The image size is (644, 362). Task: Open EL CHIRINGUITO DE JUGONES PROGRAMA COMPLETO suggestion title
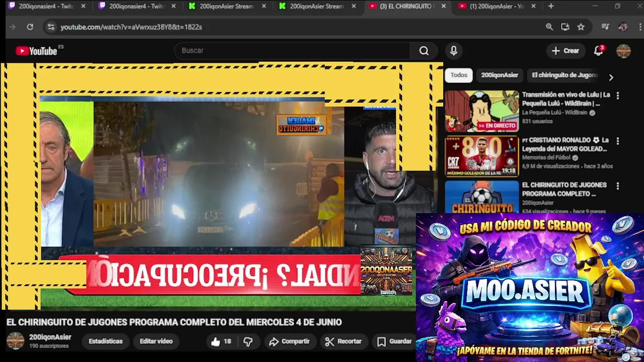point(564,189)
